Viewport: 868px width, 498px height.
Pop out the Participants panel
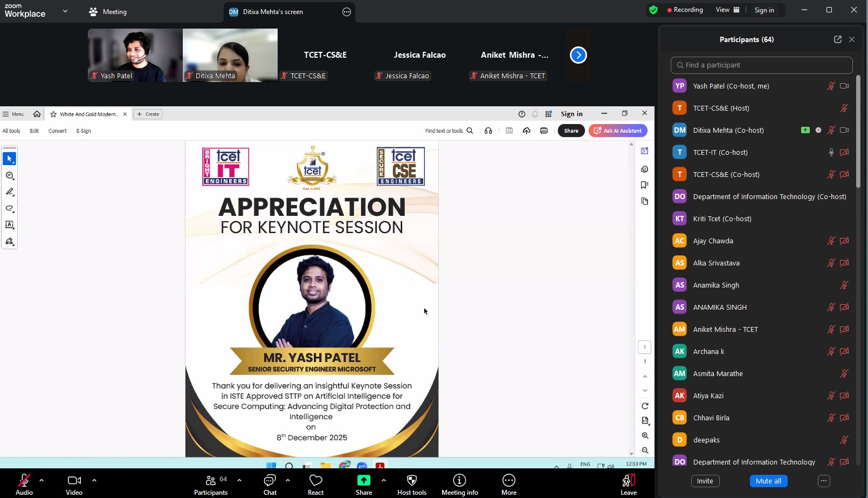pyautogui.click(x=837, y=39)
